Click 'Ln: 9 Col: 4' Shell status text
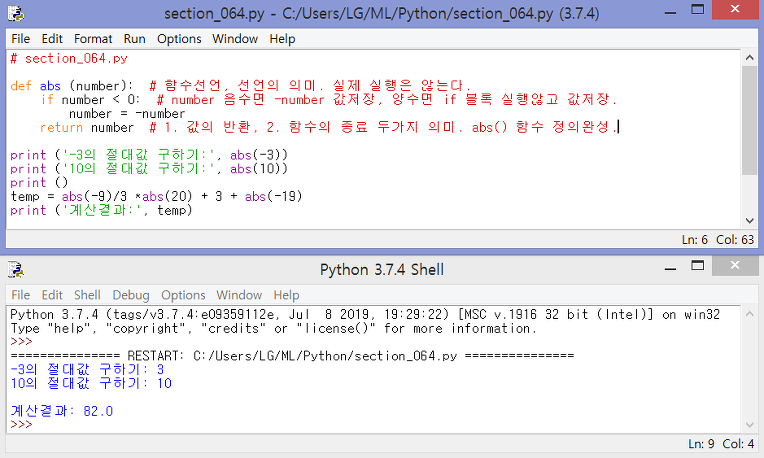764x458 pixels. point(721,444)
